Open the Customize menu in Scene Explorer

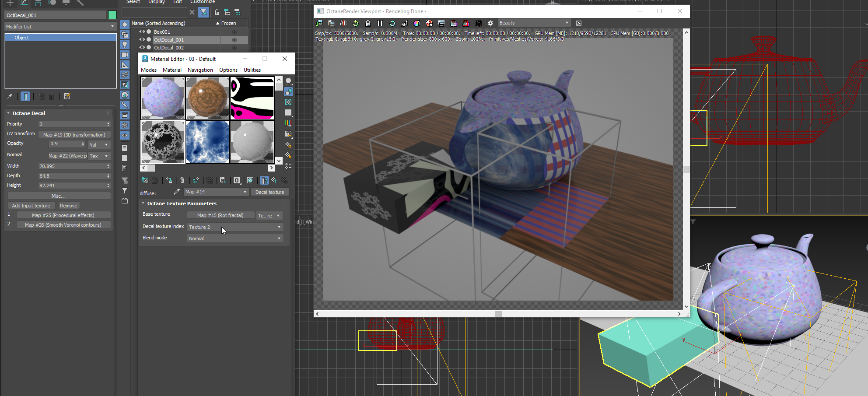[203, 2]
